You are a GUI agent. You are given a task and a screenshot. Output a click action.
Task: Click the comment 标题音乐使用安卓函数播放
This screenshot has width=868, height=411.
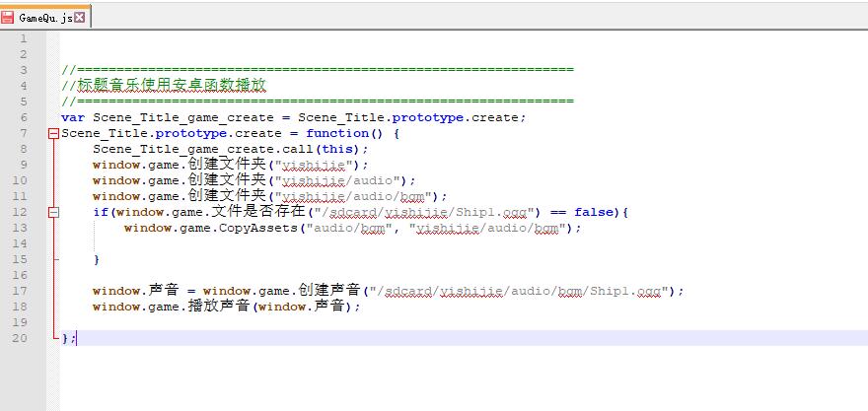point(173,85)
